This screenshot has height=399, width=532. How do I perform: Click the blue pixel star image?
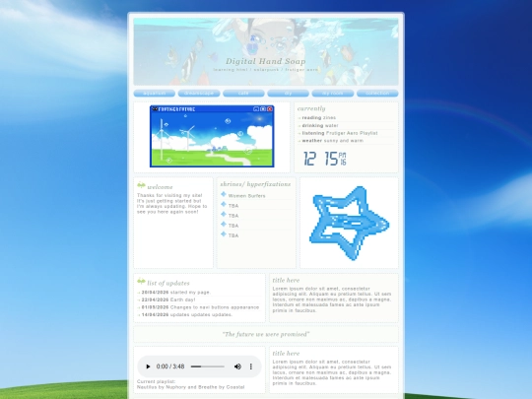pyautogui.click(x=350, y=224)
